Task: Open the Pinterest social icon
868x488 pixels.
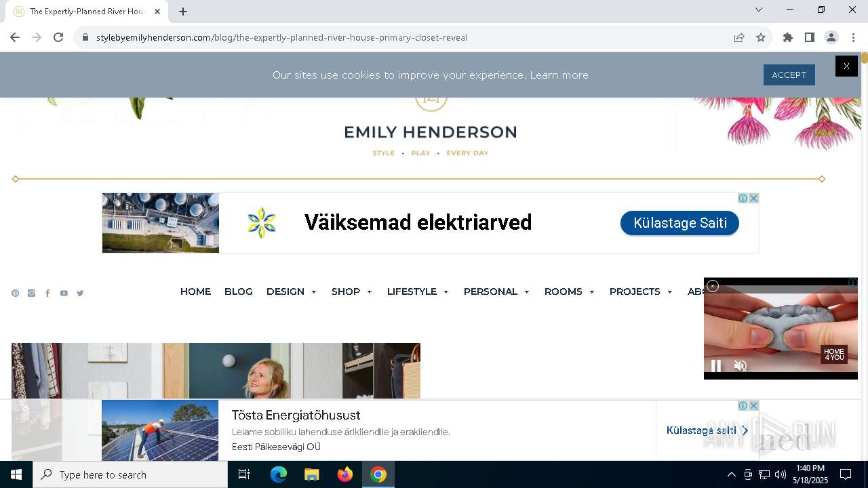Action: tap(15, 293)
